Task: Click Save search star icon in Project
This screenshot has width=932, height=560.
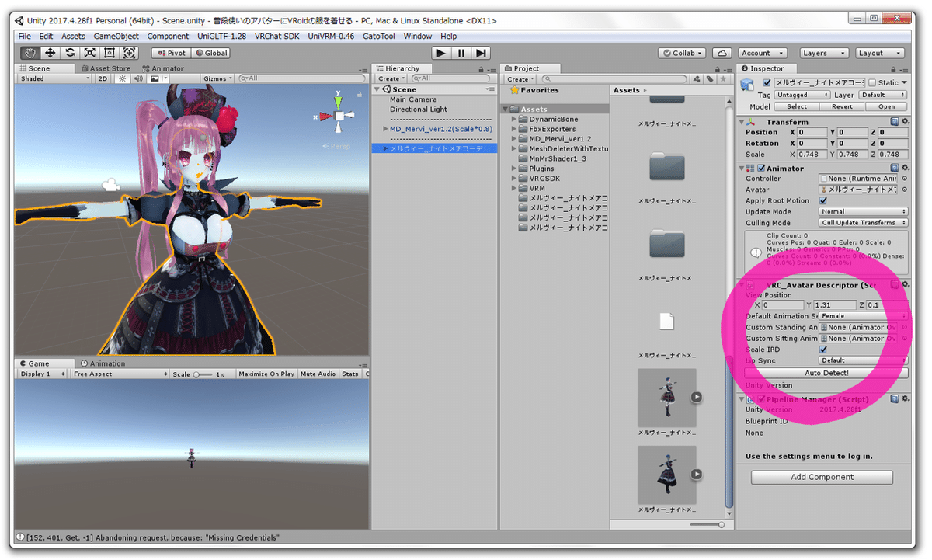Action: [x=722, y=79]
